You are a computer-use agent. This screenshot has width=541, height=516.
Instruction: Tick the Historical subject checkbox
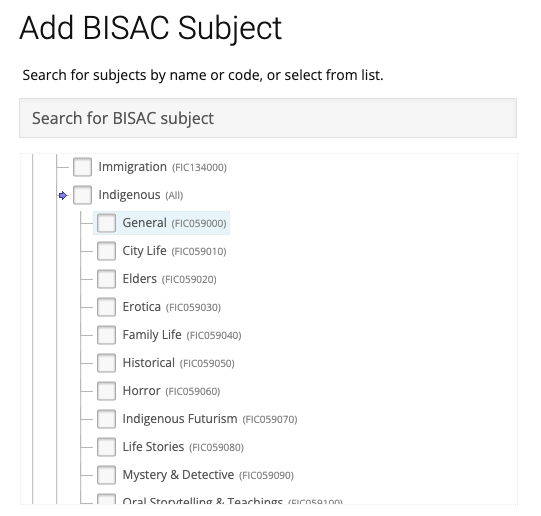tap(106, 363)
